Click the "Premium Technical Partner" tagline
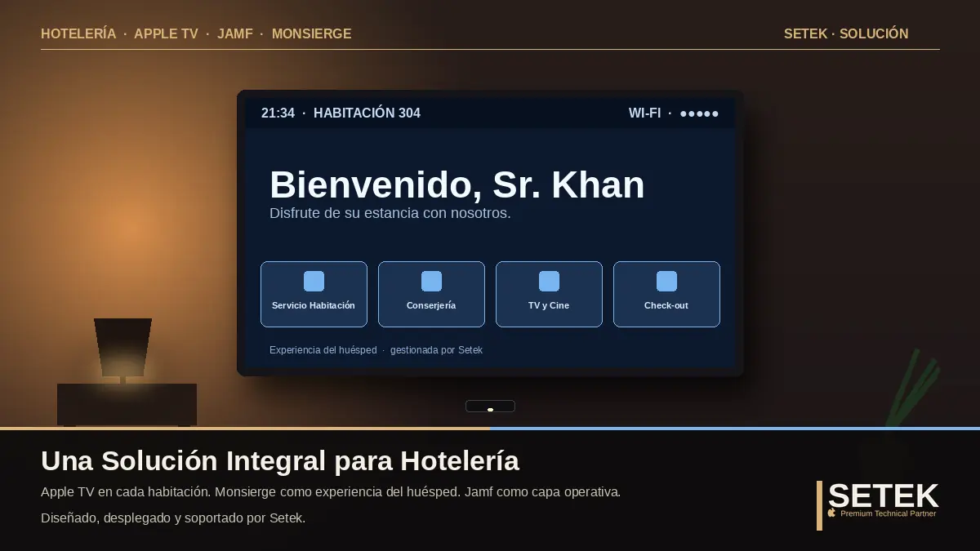The width and height of the screenshot is (980, 551). coord(889,513)
